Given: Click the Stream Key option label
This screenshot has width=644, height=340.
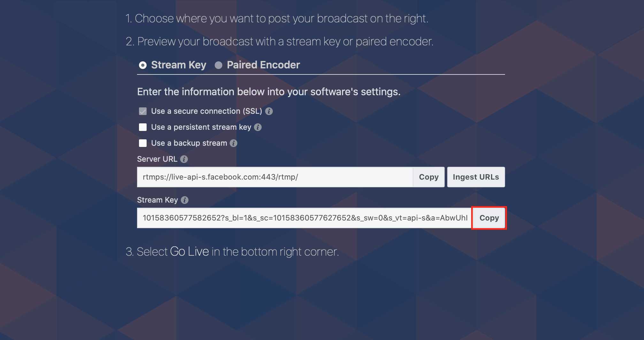Looking at the screenshot, I should tap(179, 65).
